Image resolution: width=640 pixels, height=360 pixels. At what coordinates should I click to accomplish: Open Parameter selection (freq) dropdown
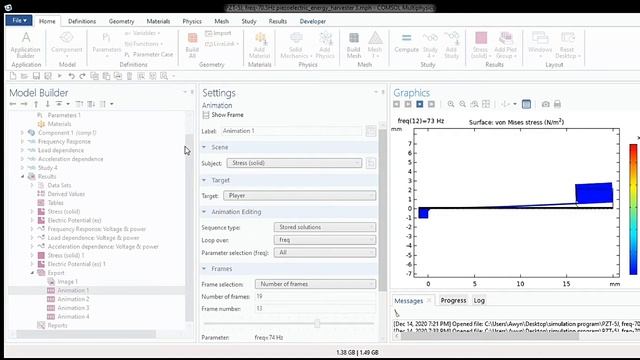(325, 253)
